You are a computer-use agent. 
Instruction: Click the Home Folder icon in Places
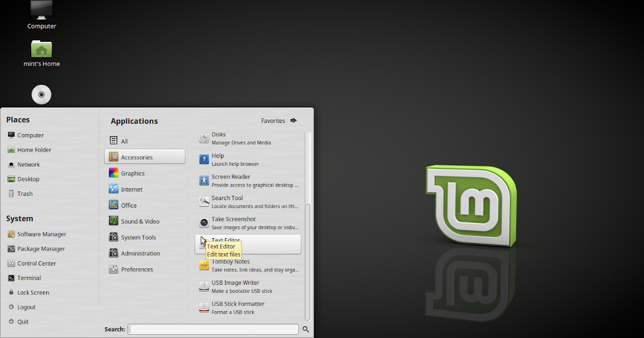click(11, 150)
